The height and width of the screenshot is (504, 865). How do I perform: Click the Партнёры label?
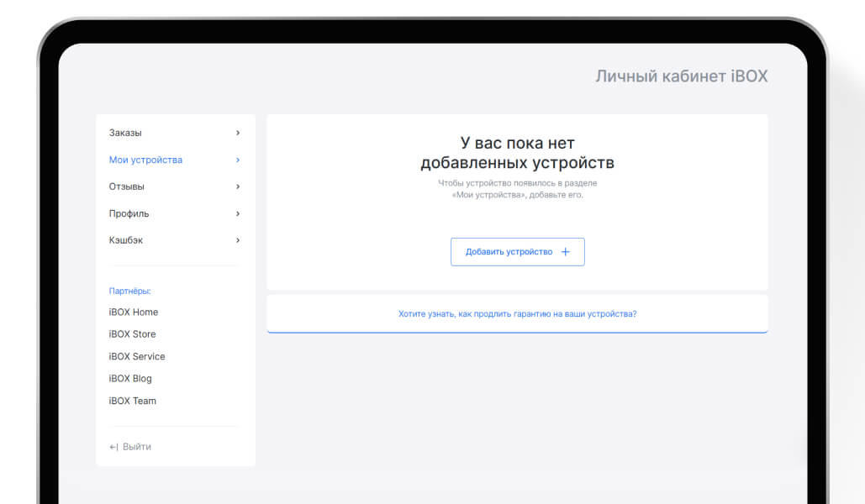pyautogui.click(x=129, y=291)
